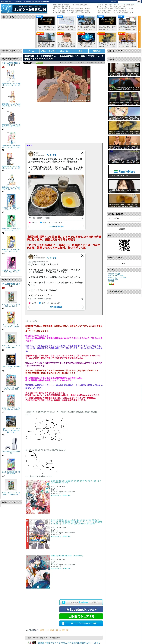Click the 検索 search button
Viewport: 142px width, 644px height.
click(139, 2)
